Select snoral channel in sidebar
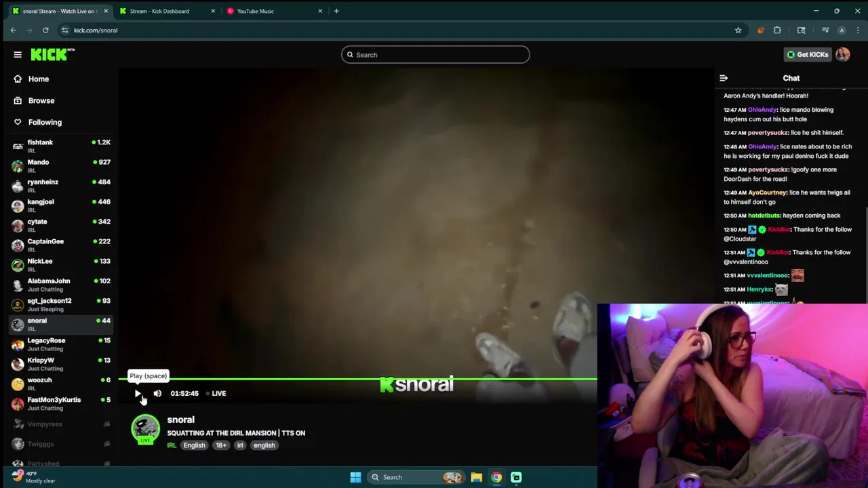The image size is (868, 488). coord(61,324)
